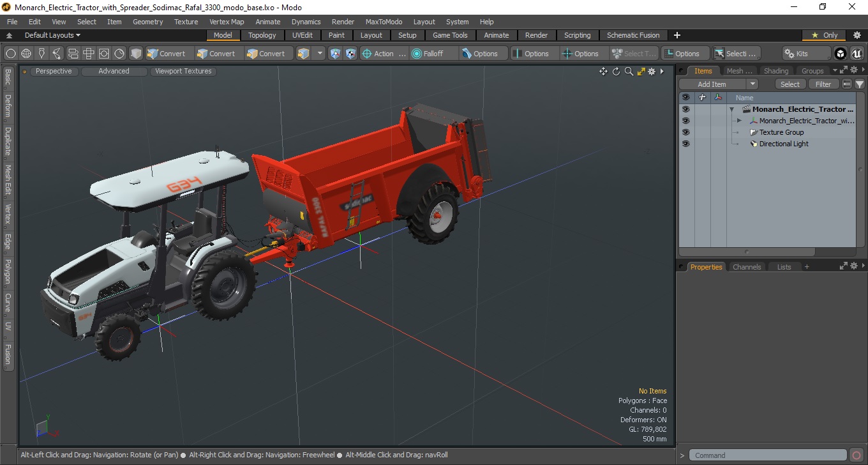868x465 pixels.
Task: Click the item list options icon beside Filter
Action: (847, 84)
